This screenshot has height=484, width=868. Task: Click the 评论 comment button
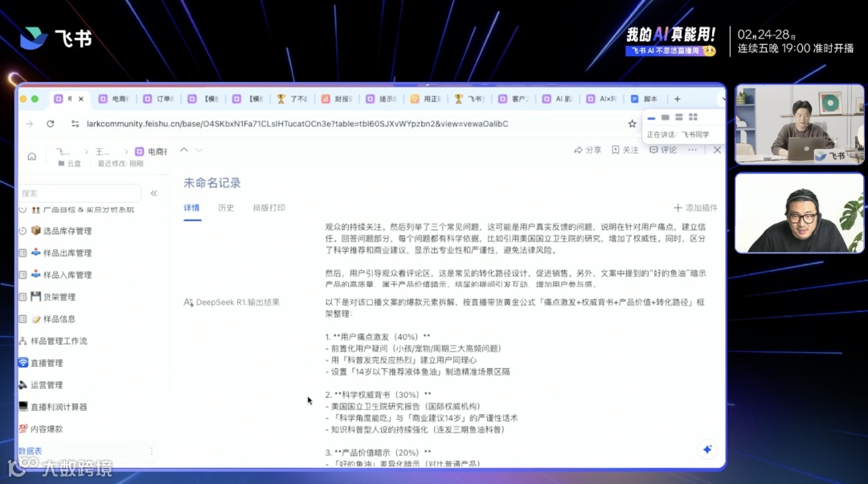662,150
